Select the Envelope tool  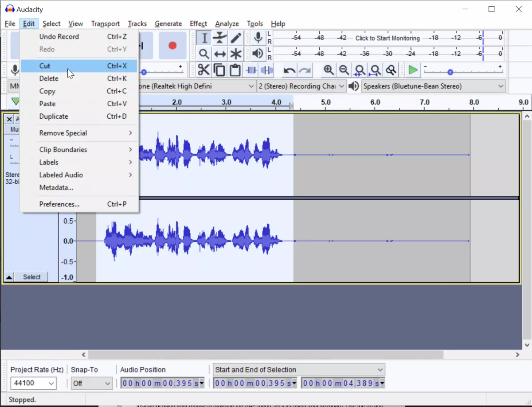pyautogui.click(x=220, y=38)
